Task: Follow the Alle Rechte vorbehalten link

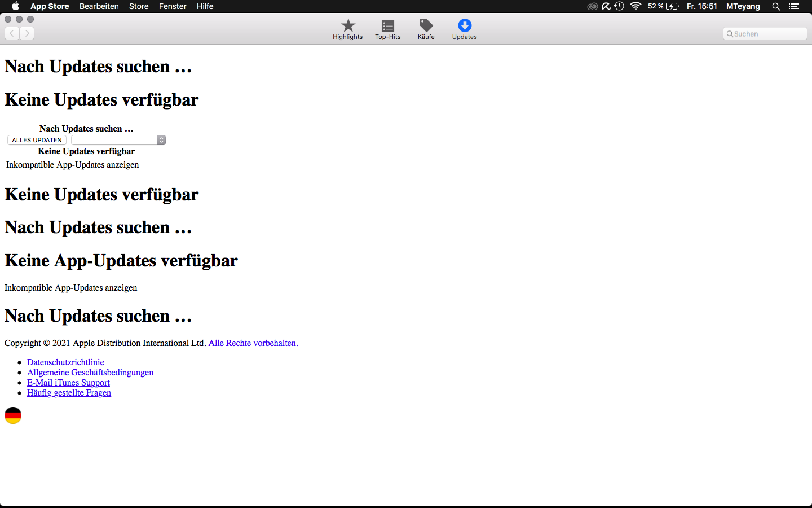Action: click(x=253, y=343)
